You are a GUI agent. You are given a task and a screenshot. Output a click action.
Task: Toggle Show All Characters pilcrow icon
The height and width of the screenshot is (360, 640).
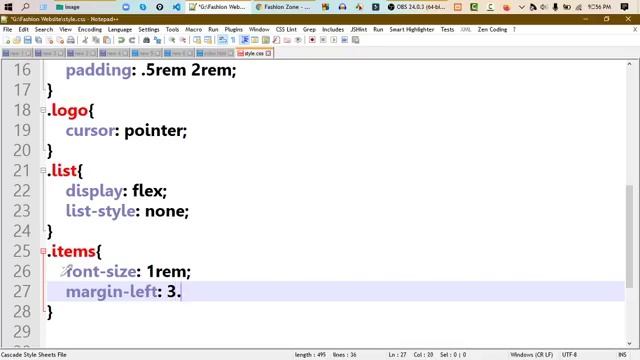pos(233,40)
